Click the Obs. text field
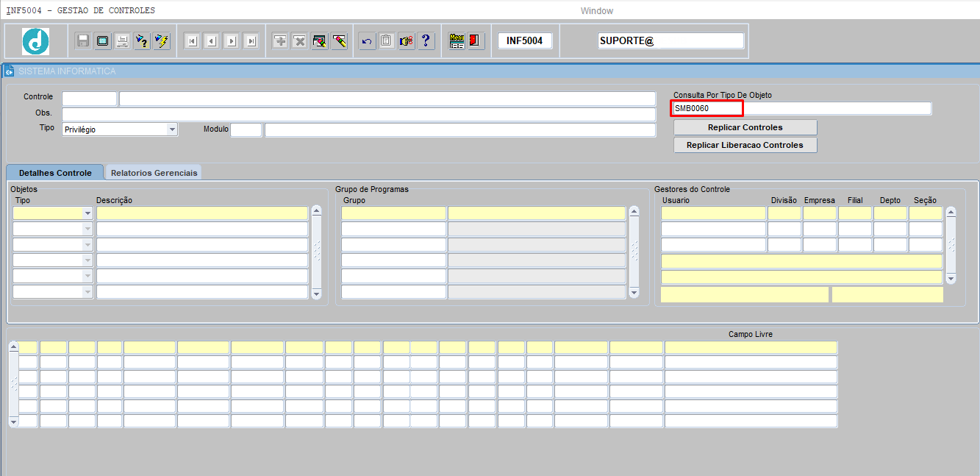The width and height of the screenshot is (980, 476). click(x=358, y=114)
